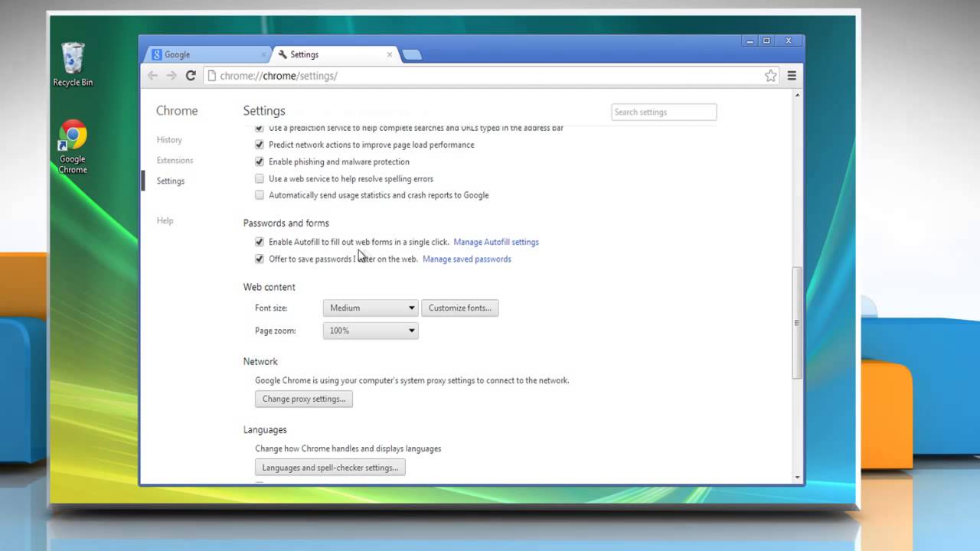Toggle Predict network actions checkbox
Viewport: 980px width, 551px height.
coord(260,145)
